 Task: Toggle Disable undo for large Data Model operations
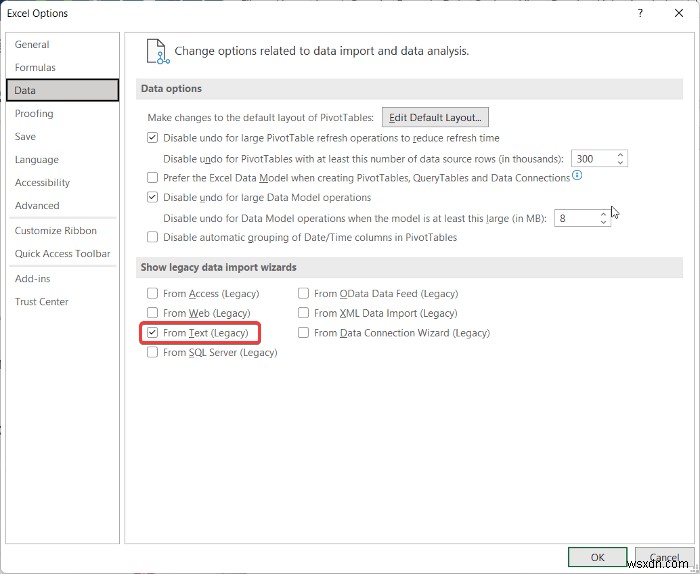(153, 197)
